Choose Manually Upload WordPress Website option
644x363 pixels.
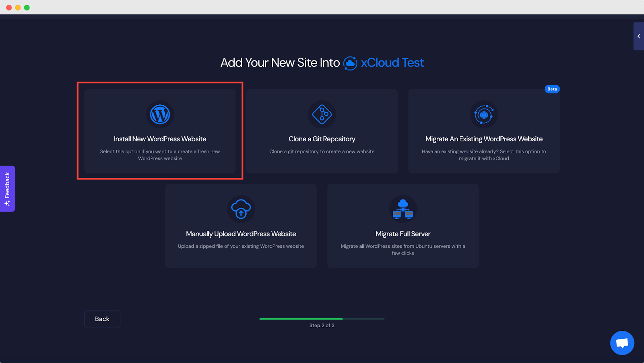pos(241,226)
